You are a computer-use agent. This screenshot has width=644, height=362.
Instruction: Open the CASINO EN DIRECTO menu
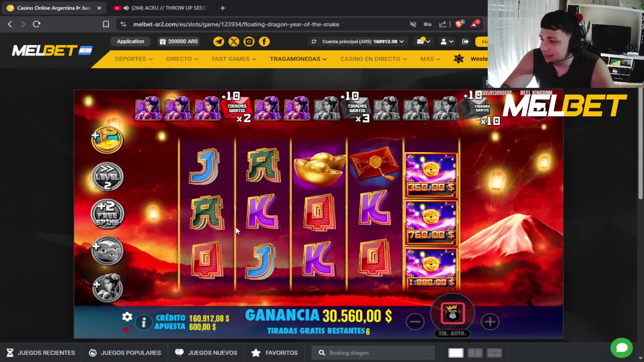pyautogui.click(x=374, y=59)
